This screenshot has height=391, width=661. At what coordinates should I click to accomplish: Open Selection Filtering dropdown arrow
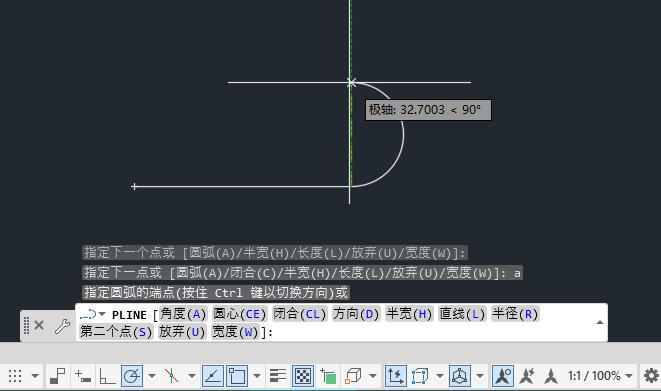pyautogui.click(x=440, y=376)
